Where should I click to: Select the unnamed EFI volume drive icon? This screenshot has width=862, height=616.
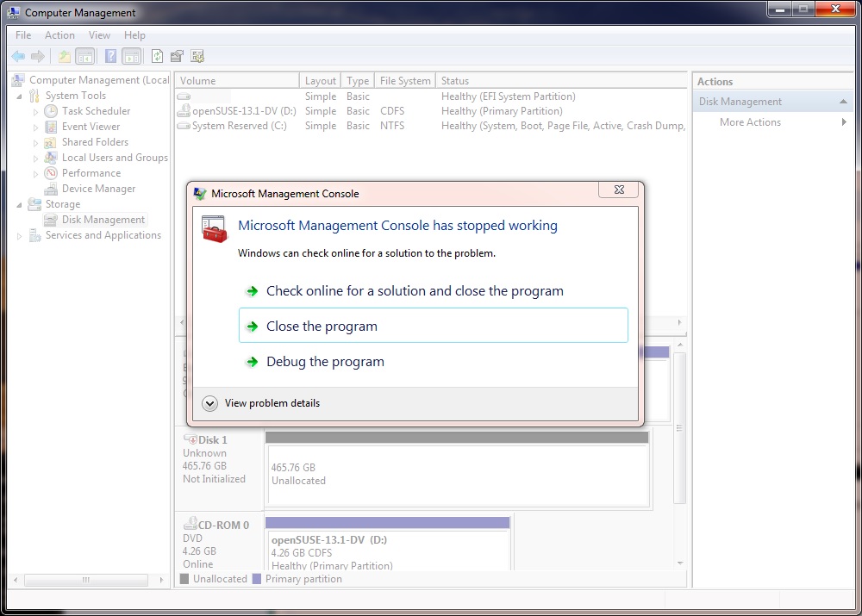(x=184, y=96)
